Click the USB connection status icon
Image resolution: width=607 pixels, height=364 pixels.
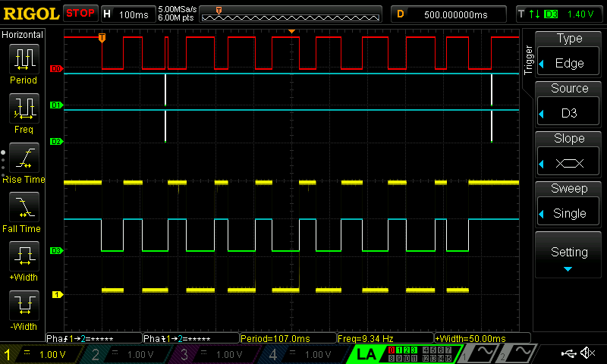568,353
